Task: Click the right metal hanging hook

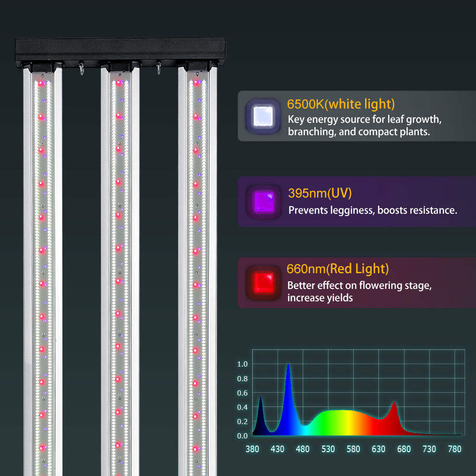Action: (x=159, y=69)
